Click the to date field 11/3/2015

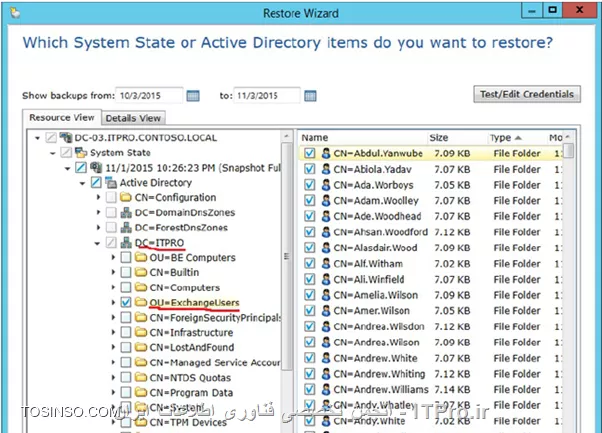click(x=267, y=96)
